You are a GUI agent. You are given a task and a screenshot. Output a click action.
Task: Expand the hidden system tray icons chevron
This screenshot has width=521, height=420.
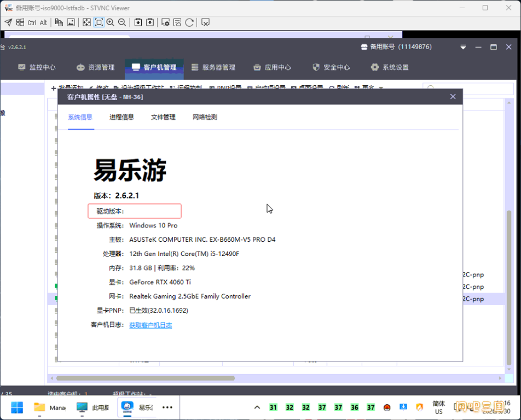pos(257,407)
